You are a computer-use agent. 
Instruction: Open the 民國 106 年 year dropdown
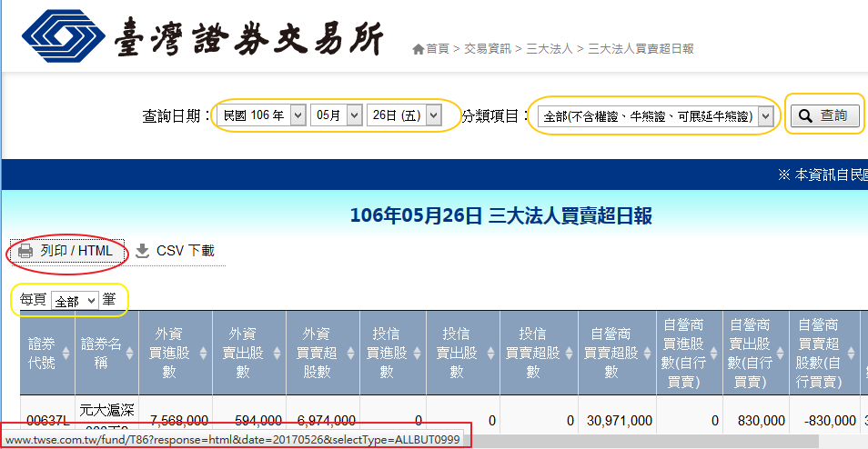point(261,116)
